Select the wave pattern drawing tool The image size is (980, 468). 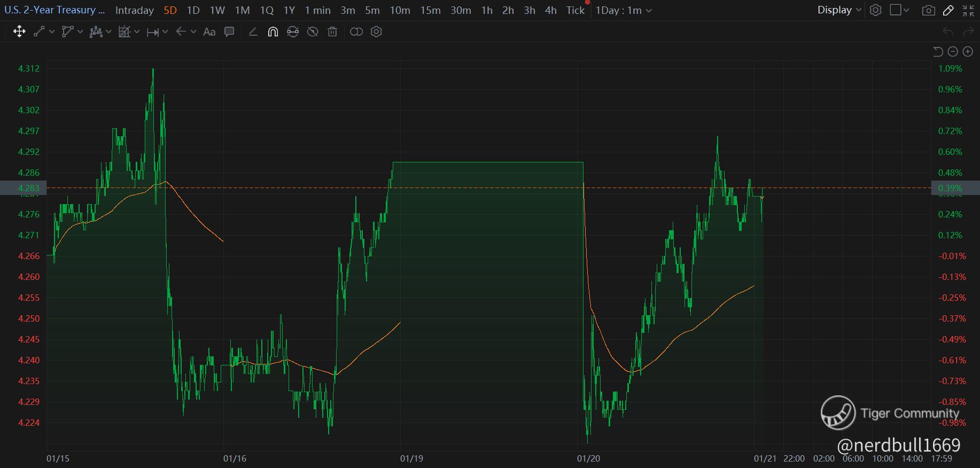pos(96,32)
